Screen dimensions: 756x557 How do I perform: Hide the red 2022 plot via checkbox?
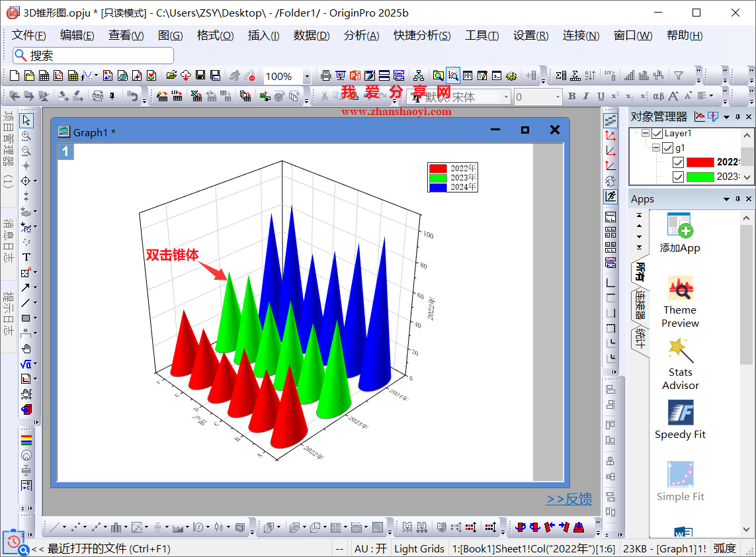click(679, 162)
